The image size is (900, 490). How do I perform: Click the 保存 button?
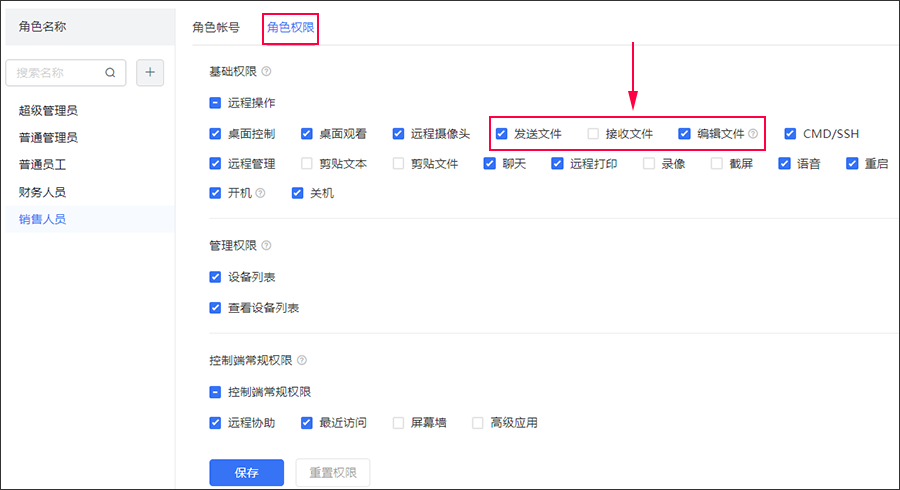246,473
